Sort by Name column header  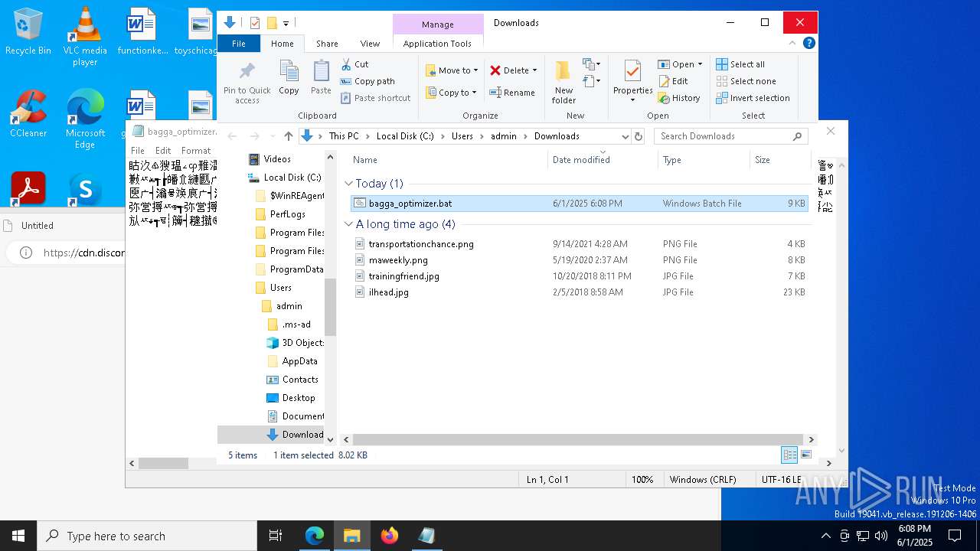[448, 160]
